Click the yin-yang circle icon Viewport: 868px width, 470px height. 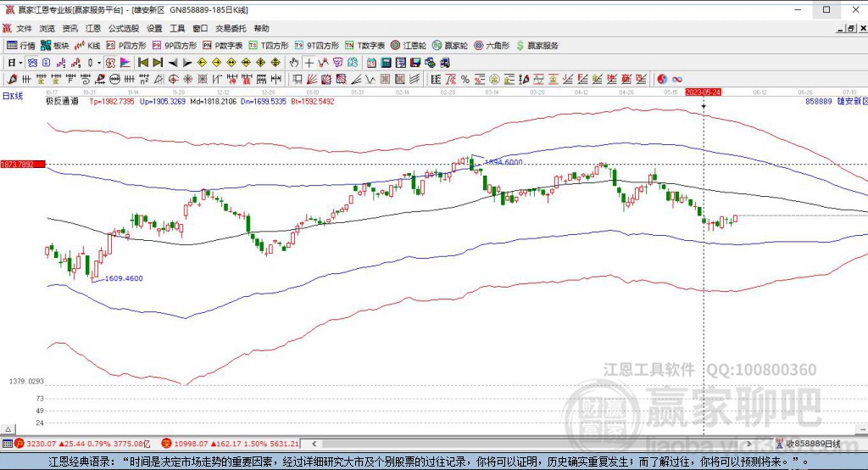click(661, 79)
